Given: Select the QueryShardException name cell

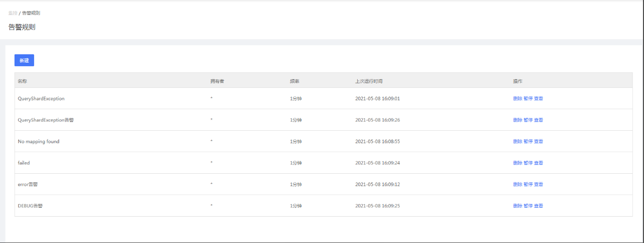Looking at the screenshot, I should point(41,98).
